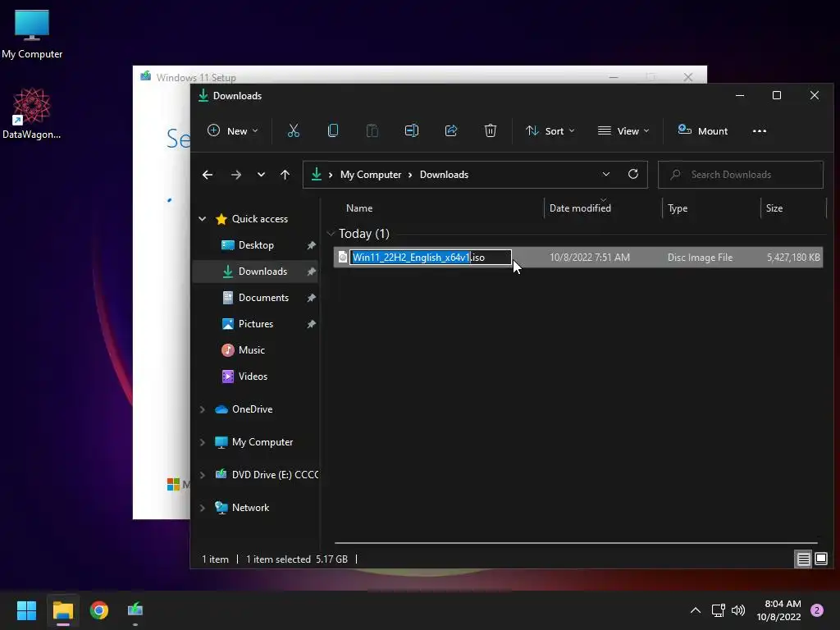Click the ISO file icon in list
The height and width of the screenshot is (630, 840).
pyautogui.click(x=343, y=258)
